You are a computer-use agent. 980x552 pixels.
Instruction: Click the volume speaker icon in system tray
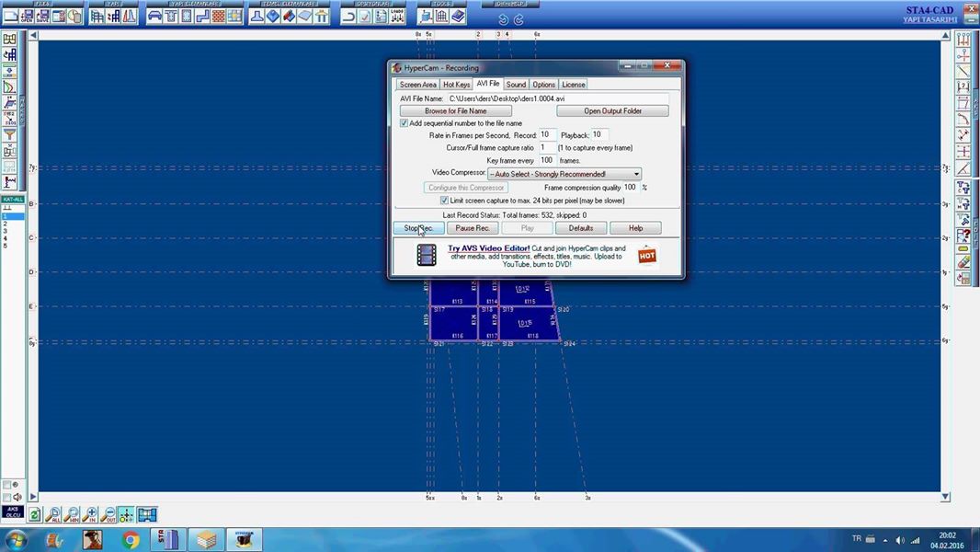click(x=900, y=540)
